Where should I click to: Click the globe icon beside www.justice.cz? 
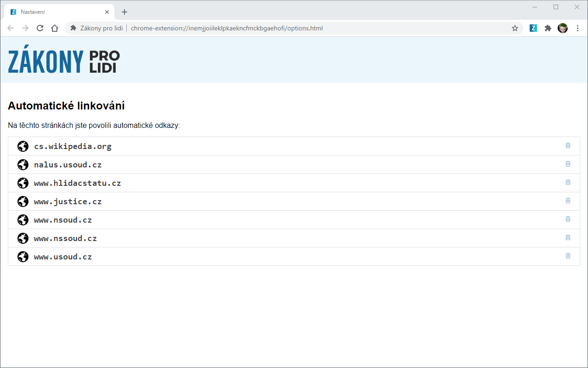[23, 201]
